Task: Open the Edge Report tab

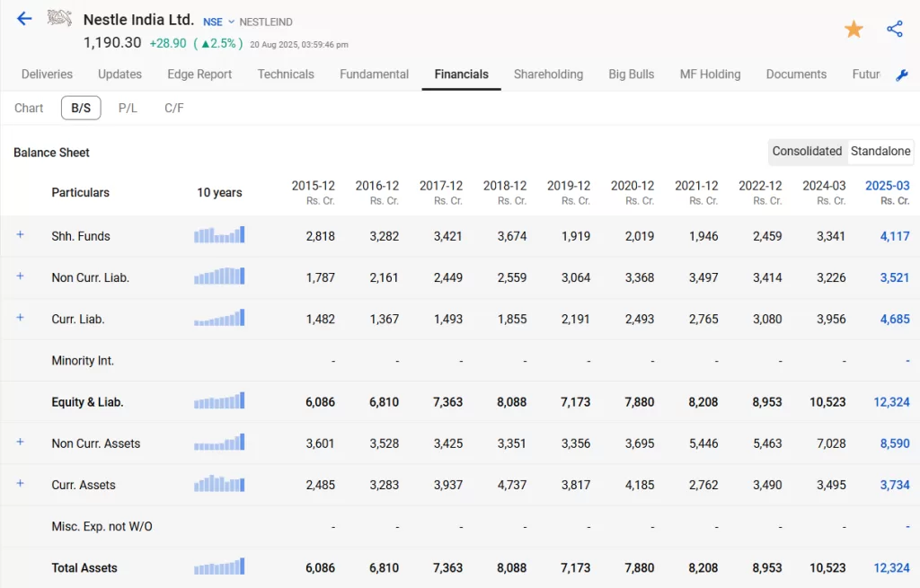Action: click(x=199, y=75)
